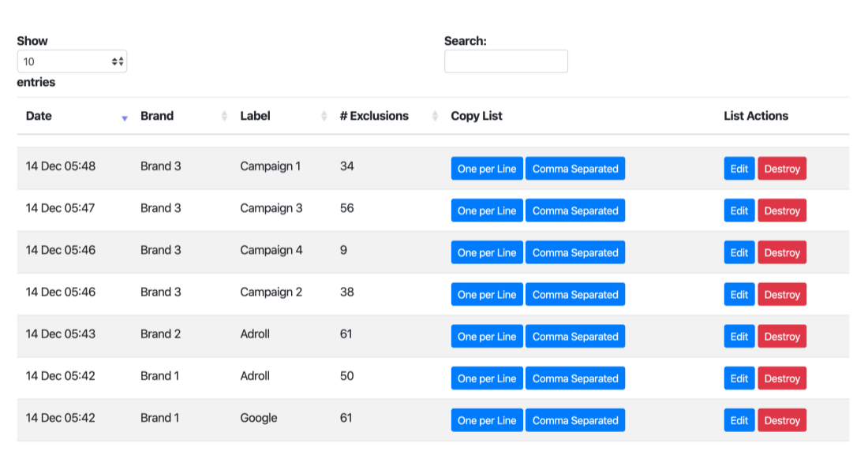Destroy the Campaign 3 exclusion list

[782, 210]
